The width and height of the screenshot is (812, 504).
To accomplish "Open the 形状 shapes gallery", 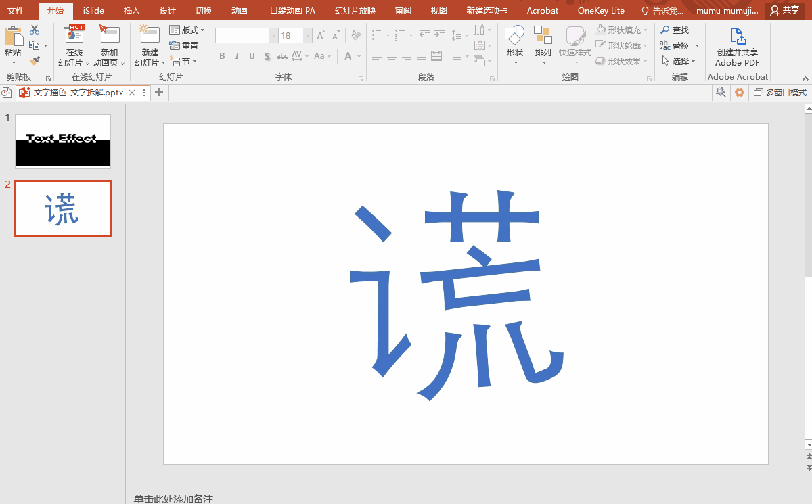I will tap(515, 45).
